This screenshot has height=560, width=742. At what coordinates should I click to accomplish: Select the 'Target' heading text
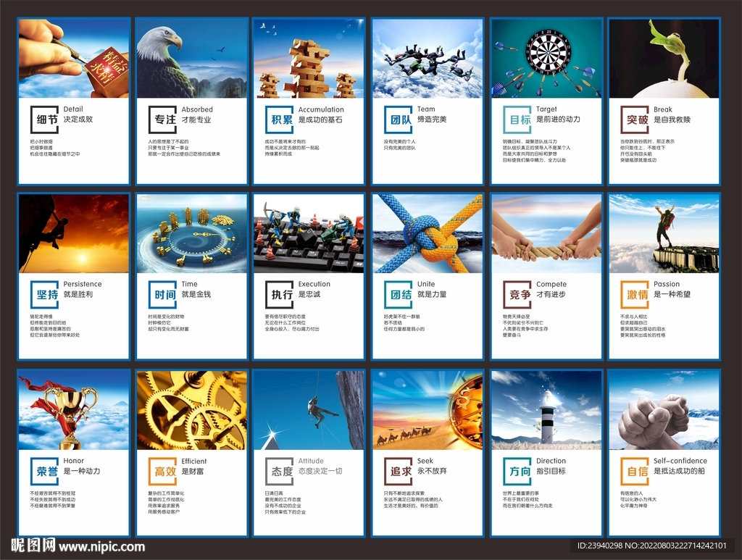coord(546,109)
